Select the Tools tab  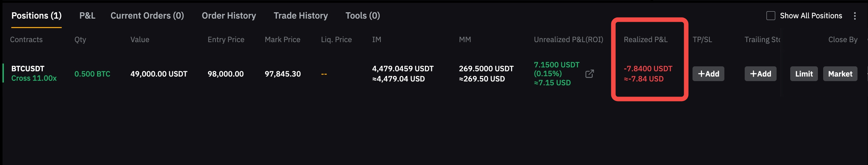click(x=363, y=16)
